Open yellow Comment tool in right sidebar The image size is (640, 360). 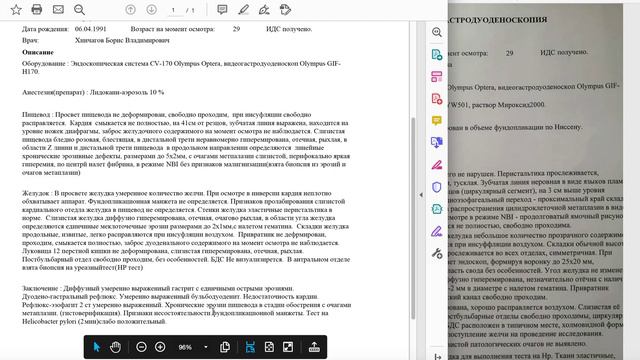pos(437,120)
